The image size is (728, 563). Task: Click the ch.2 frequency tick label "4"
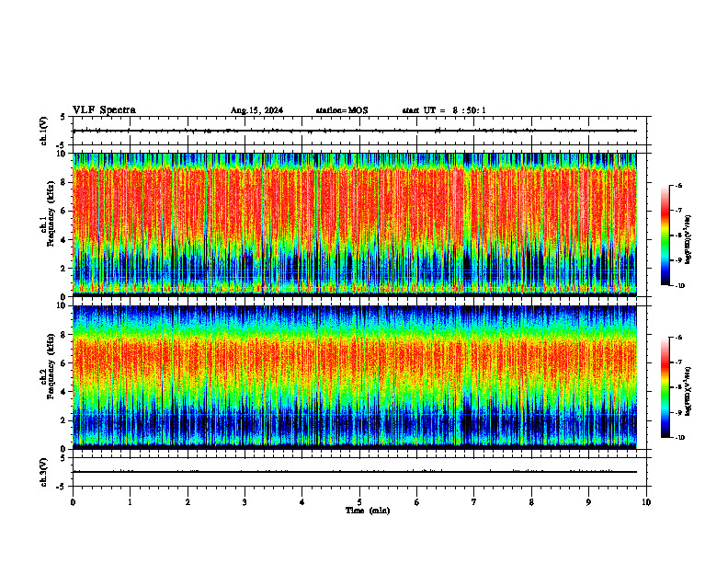tap(64, 392)
